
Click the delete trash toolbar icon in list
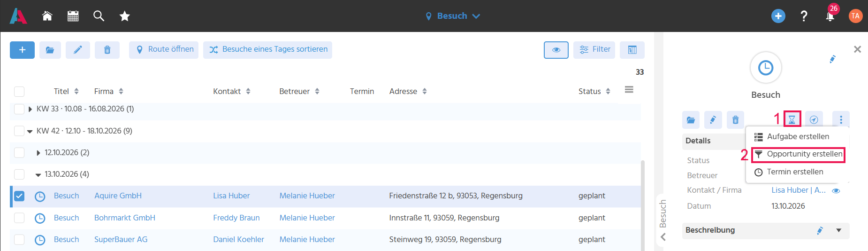(x=107, y=50)
